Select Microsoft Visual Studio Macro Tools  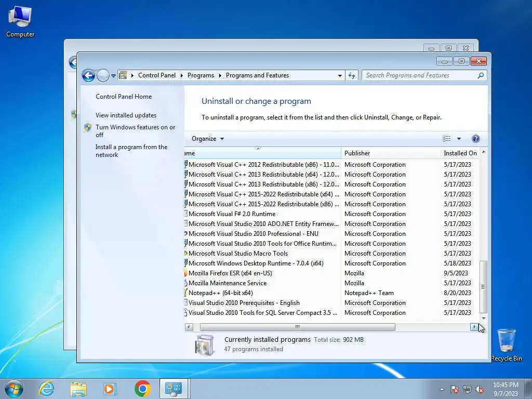click(x=332, y=254)
